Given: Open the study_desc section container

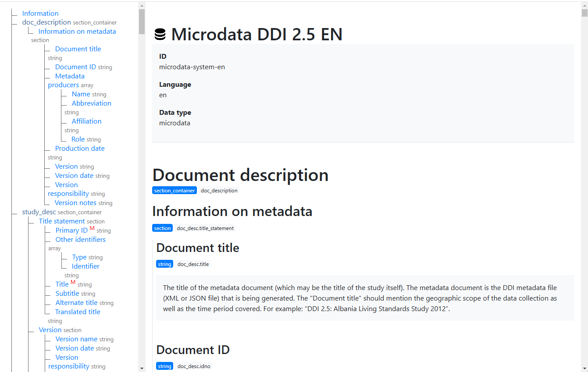Looking at the screenshot, I should 39,212.
